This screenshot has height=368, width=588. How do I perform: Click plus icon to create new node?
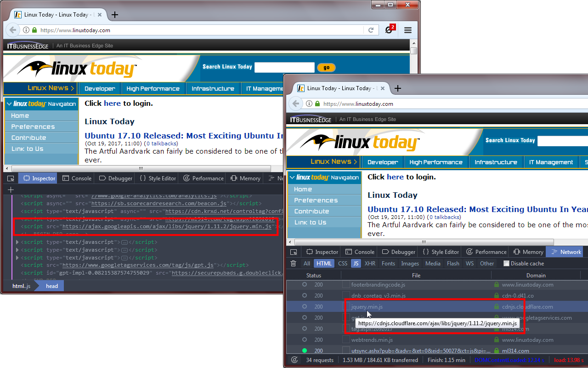pos(11,190)
